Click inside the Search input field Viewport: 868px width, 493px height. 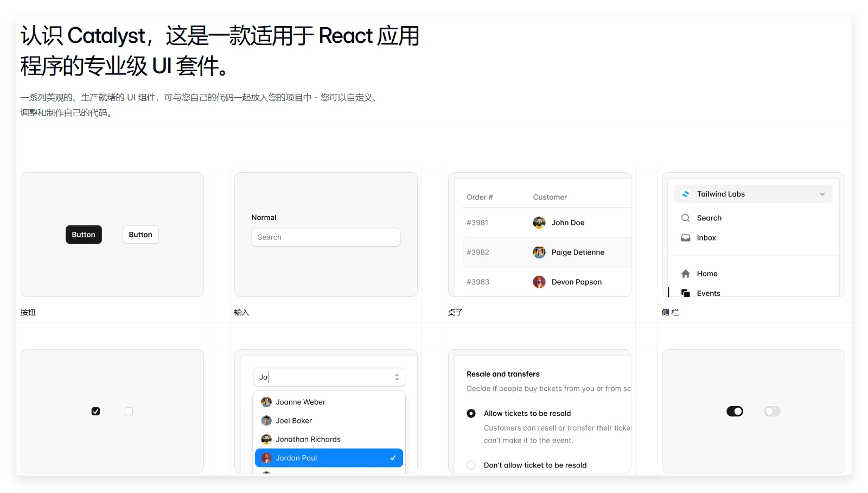[325, 237]
